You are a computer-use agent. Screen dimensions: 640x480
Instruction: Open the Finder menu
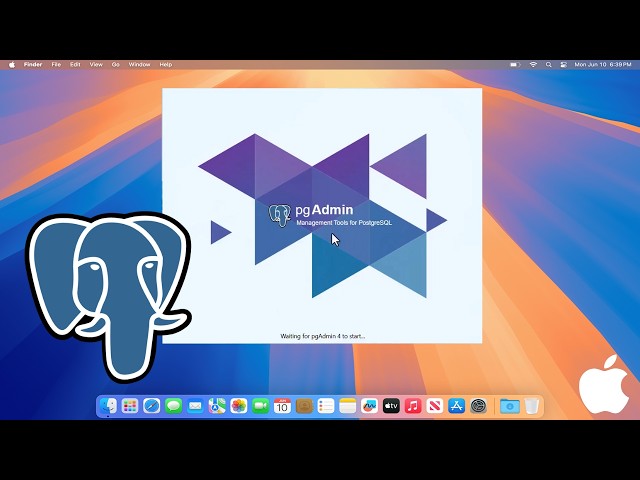pos(33,64)
